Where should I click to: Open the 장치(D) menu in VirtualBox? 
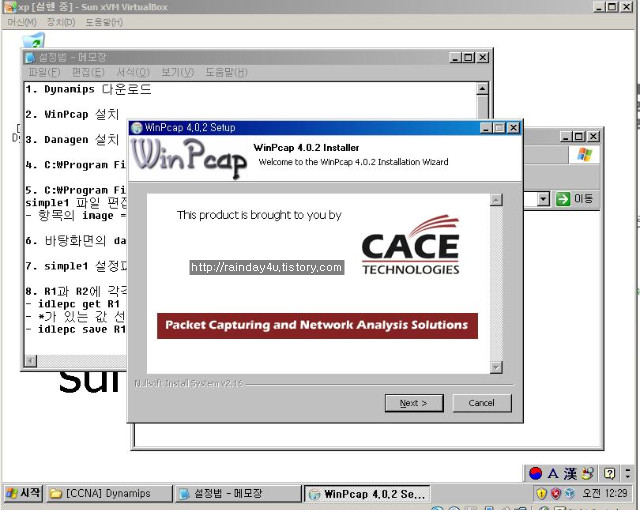coord(61,22)
